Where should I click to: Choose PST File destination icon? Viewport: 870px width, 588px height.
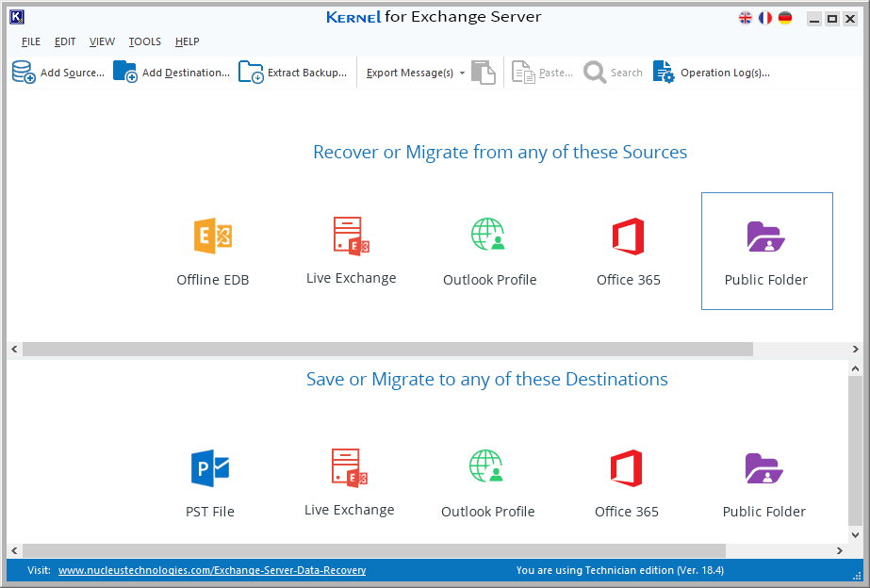coord(210,468)
